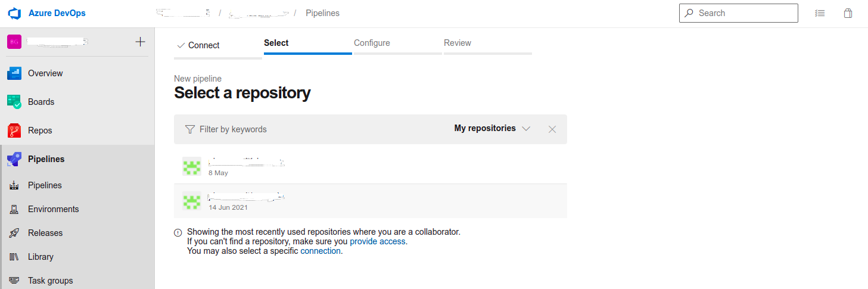Open the provide access link
The width and height of the screenshot is (868, 289).
pyautogui.click(x=378, y=241)
